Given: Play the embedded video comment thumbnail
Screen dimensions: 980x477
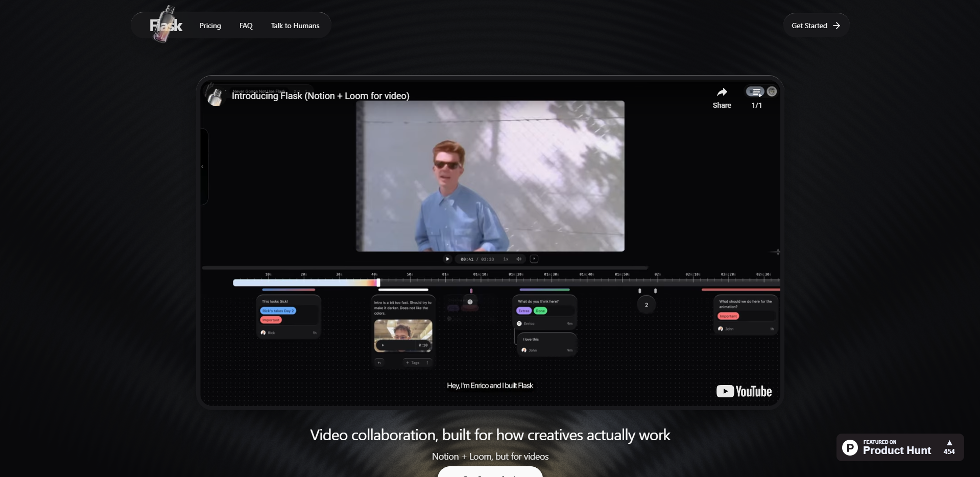Looking at the screenshot, I should pyautogui.click(x=383, y=345).
